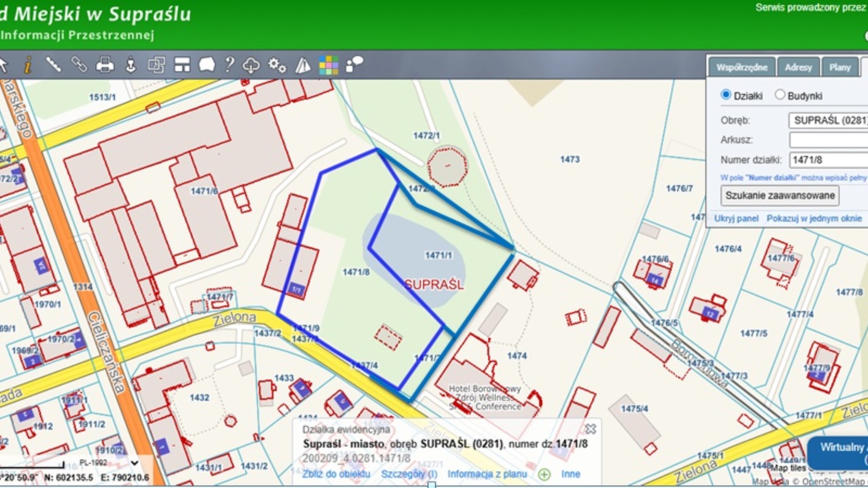868x488 pixels.
Task: Open the Obręb SUPRAŚL dropdown
Action: pyautogui.click(x=829, y=120)
